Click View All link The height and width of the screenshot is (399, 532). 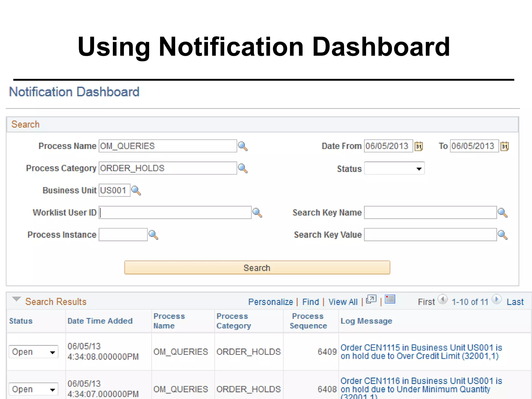[x=343, y=302]
